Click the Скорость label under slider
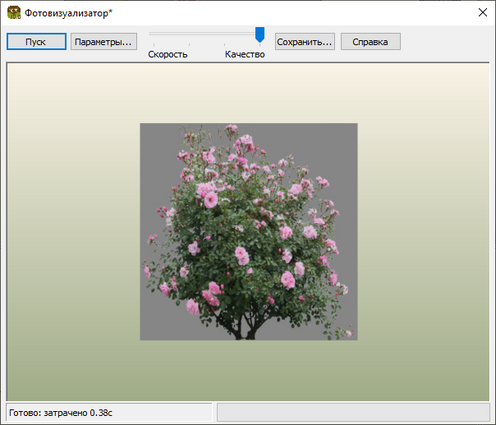496x425 pixels. pos(168,54)
